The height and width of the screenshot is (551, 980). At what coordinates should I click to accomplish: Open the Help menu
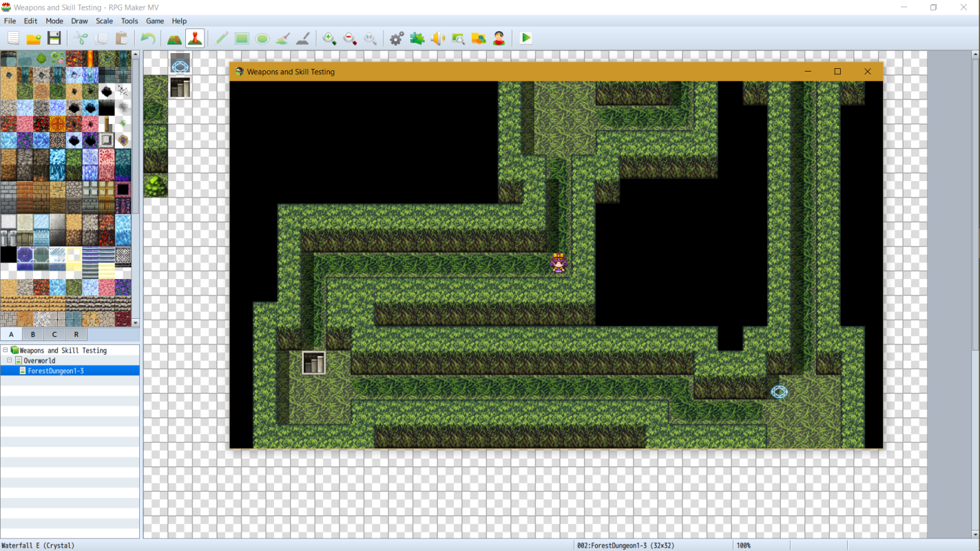click(x=179, y=21)
